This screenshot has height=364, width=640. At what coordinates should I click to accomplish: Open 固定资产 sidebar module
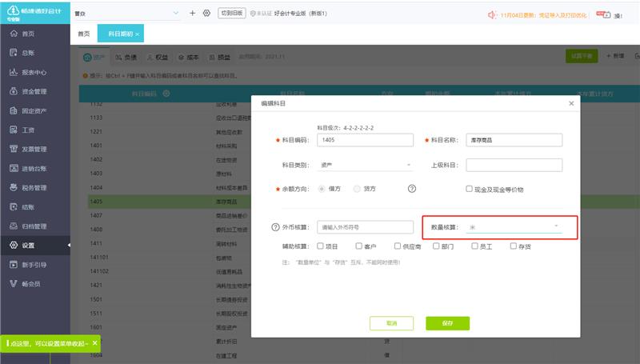coord(34,110)
